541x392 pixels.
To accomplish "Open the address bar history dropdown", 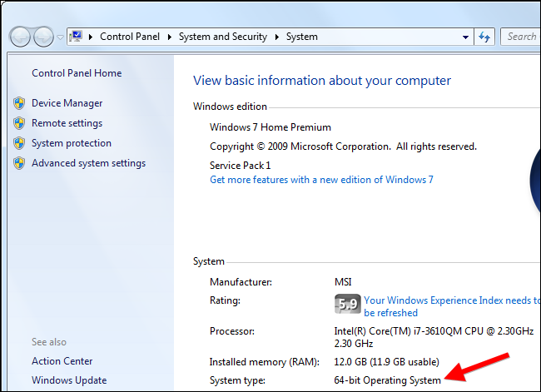I will [465, 37].
